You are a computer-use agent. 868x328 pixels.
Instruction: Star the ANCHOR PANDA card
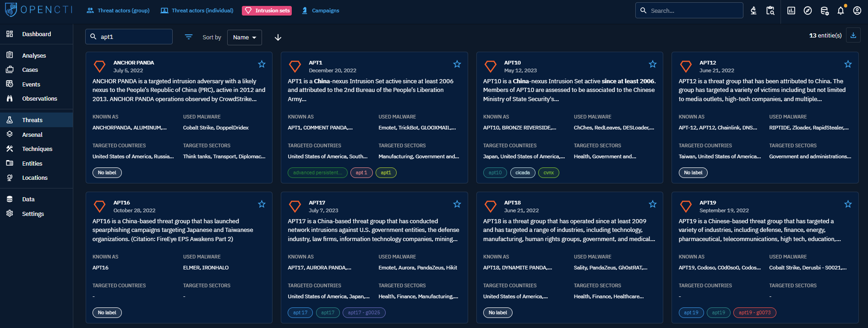pos(262,64)
